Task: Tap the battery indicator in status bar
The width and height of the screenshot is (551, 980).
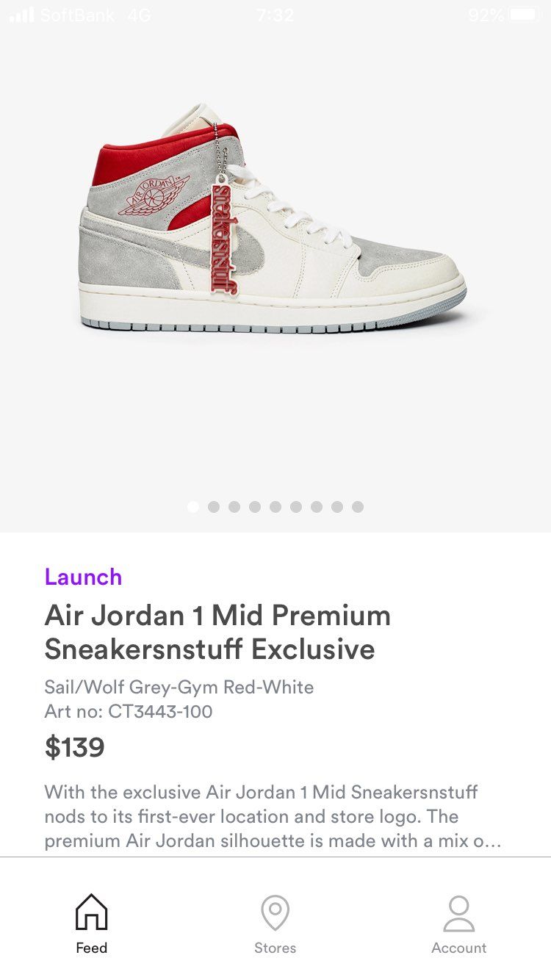Action: click(x=525, y=15)
